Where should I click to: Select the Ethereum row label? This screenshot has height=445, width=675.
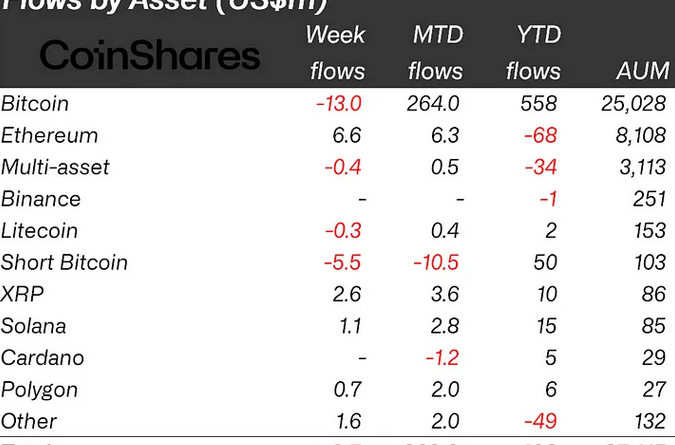tap(50, 135)
